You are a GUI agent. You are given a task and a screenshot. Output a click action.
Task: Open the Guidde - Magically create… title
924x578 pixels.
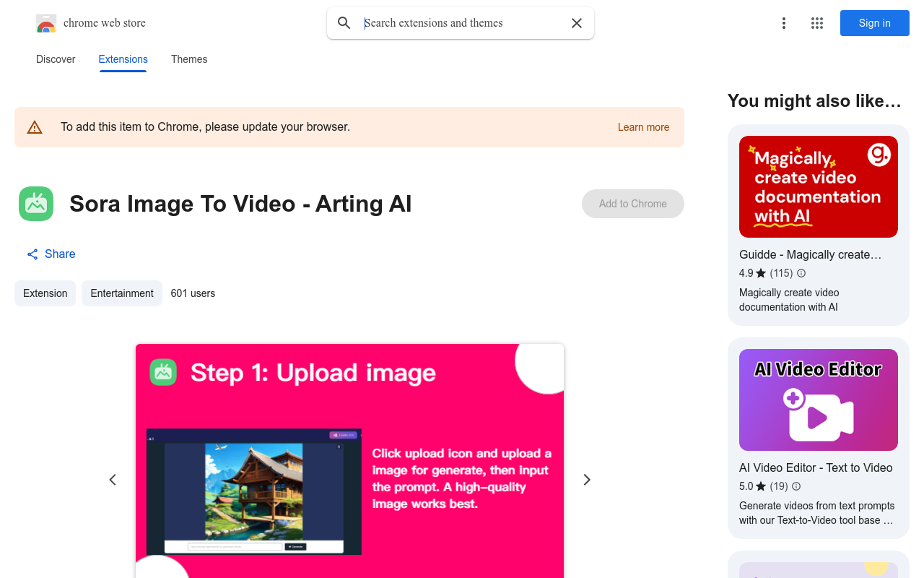(x=810, y=254)
